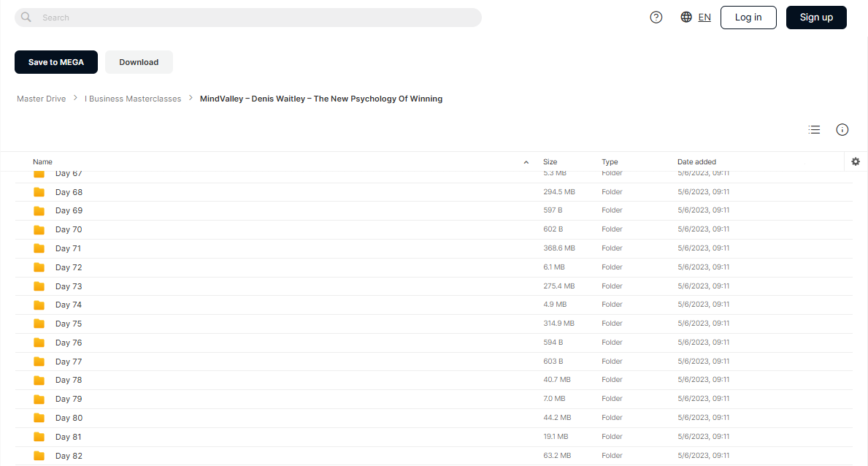This screenshot has width=868, height=466.
Task: Click the Day 68 folder icon
Action: point(39,192)
